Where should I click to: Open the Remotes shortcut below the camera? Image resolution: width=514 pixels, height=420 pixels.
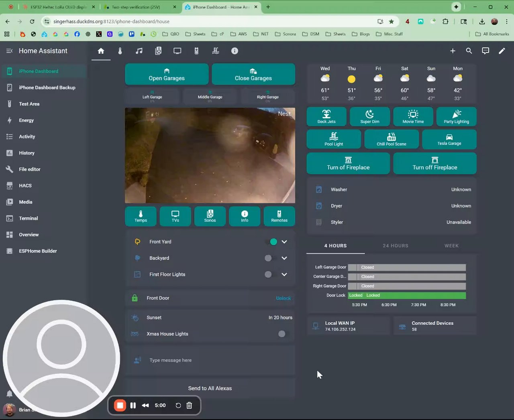[x=279, y=216]
